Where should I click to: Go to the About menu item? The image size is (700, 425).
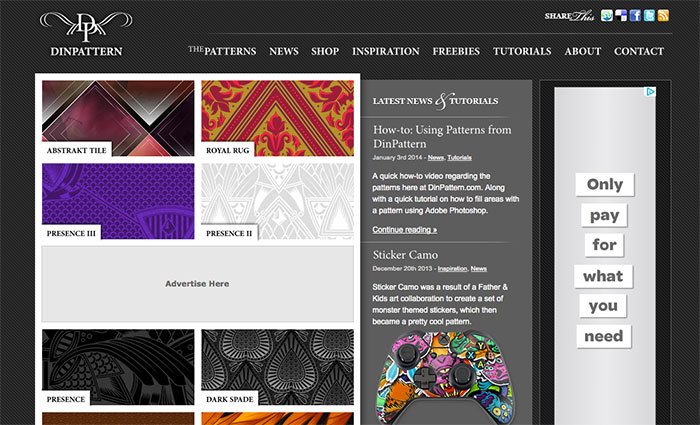583,51
